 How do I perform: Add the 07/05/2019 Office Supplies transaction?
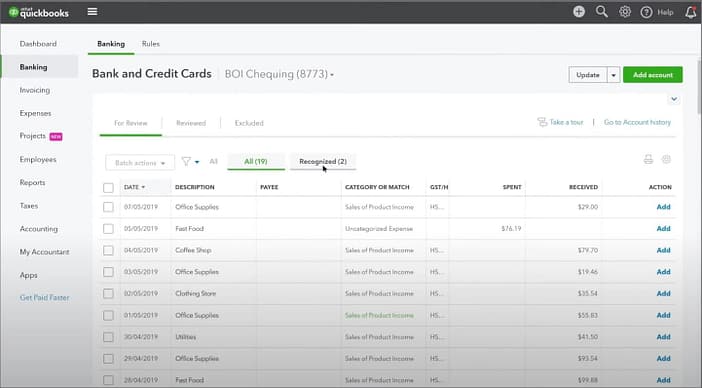click(663, 207)
